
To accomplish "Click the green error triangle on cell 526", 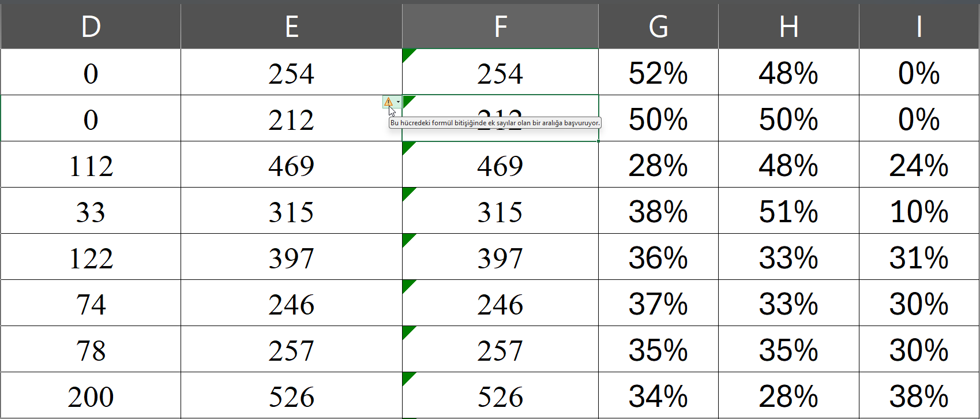I will click(x=405, y=377).
